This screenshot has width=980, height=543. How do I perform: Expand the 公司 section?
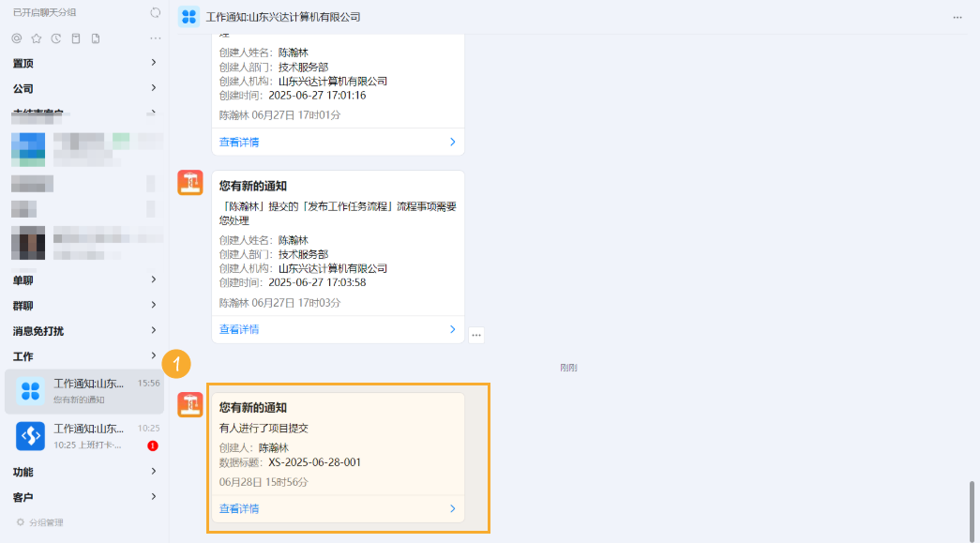tap(84, 88)
